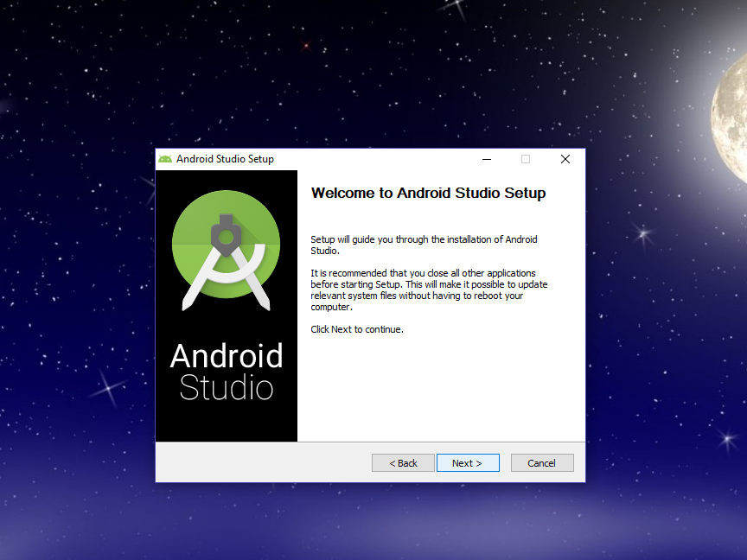747x560 pixels.
Task: Click the white content area of the wizard
Action: [x=432, y=389]
